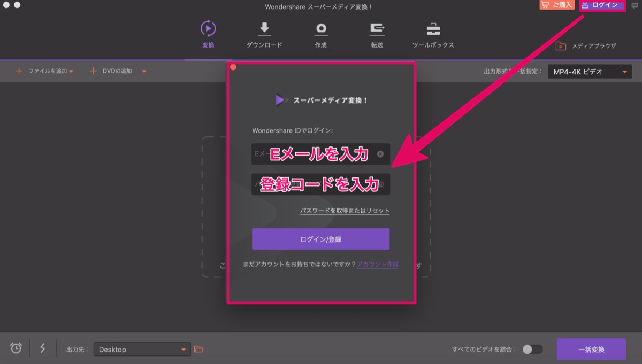642x364 pixels.
Task: Click the ログイン/登録 button
Action: pyautogui.click(x=320, y=239)
